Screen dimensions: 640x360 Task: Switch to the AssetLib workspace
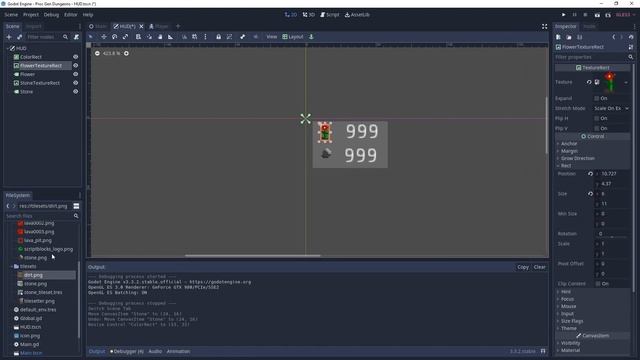[x=357, y=15]
